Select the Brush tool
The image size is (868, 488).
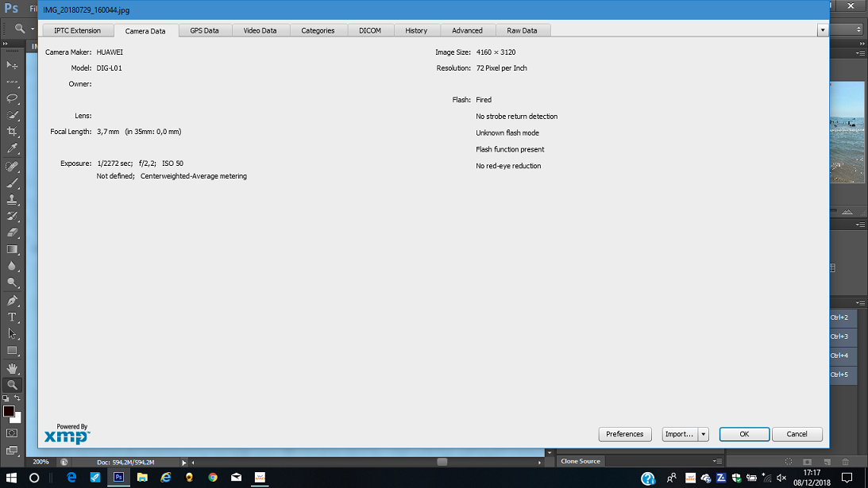pyautogui.click(x=12, y=183)
